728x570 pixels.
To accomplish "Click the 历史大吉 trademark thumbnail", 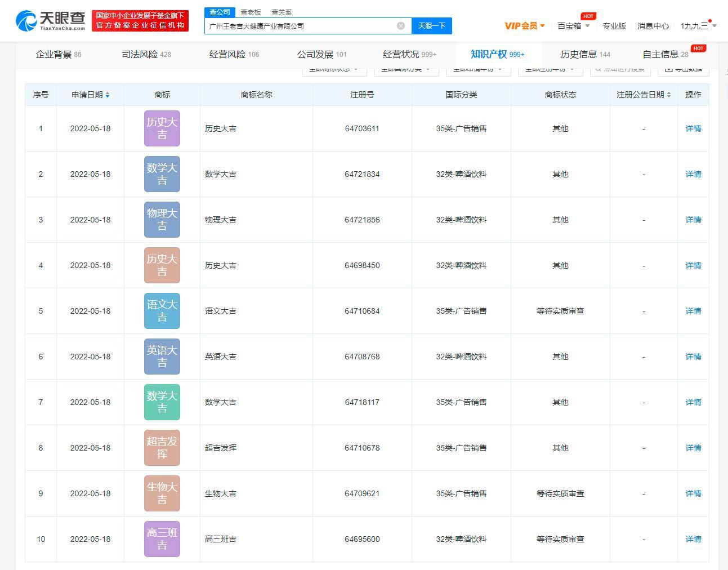I will [162, 128].
